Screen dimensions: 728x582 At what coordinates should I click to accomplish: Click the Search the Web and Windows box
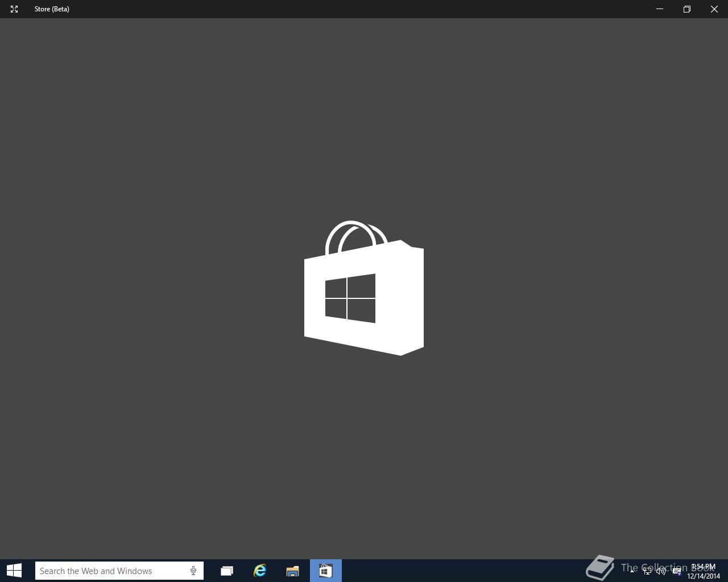tap(119, 571)
